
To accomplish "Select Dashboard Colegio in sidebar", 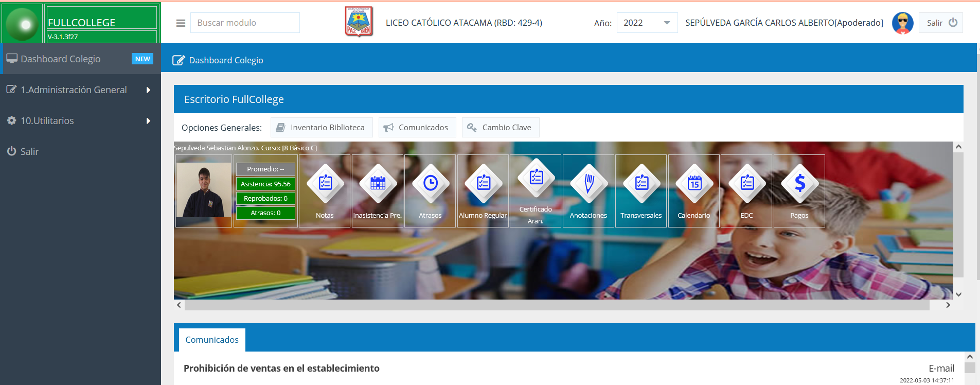I will 61,59.
